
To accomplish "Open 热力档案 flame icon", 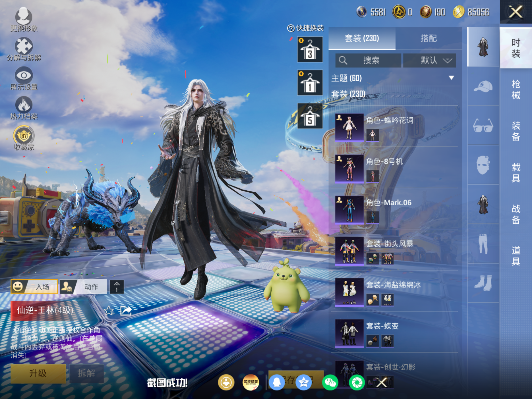I will [x=24, y=108].
